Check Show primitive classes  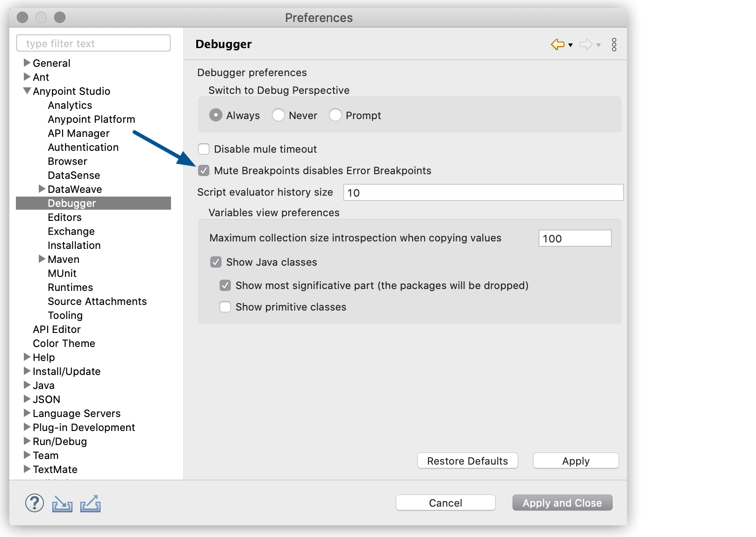pos(225,307)
